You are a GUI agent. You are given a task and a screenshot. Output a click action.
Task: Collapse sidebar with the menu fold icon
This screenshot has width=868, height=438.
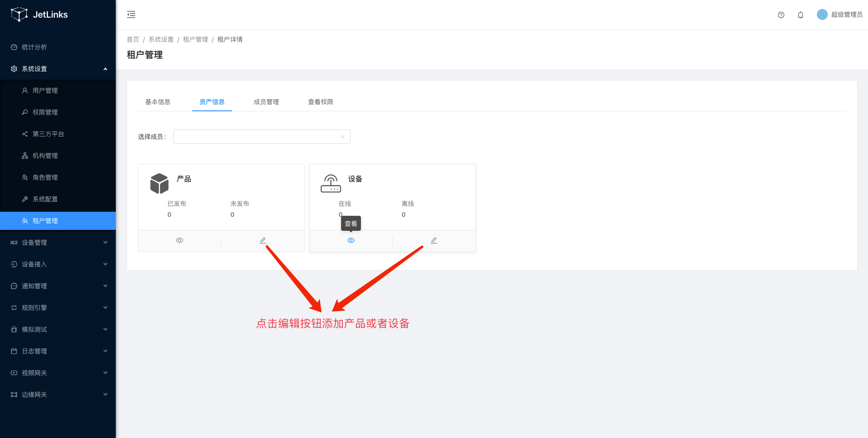pos(131,14)
